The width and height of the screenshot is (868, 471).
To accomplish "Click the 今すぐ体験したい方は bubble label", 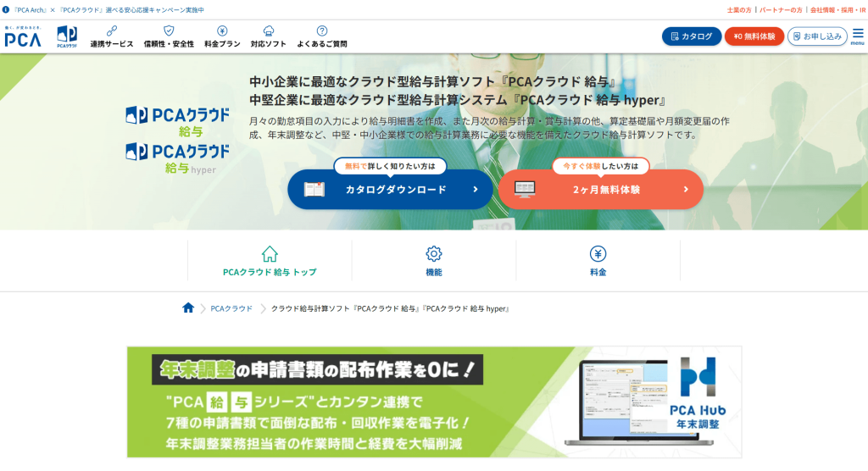I will click(x=601, y=166).
